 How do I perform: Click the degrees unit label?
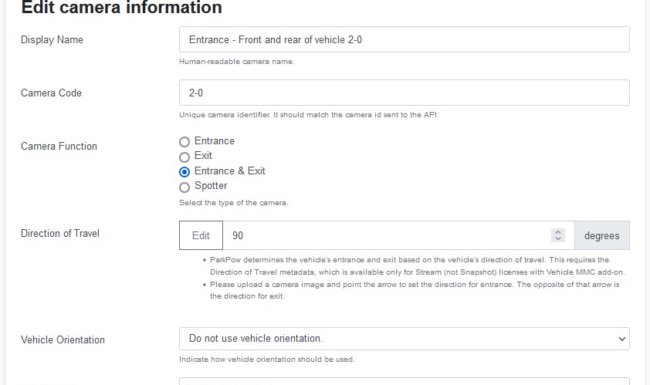point(602,235)
